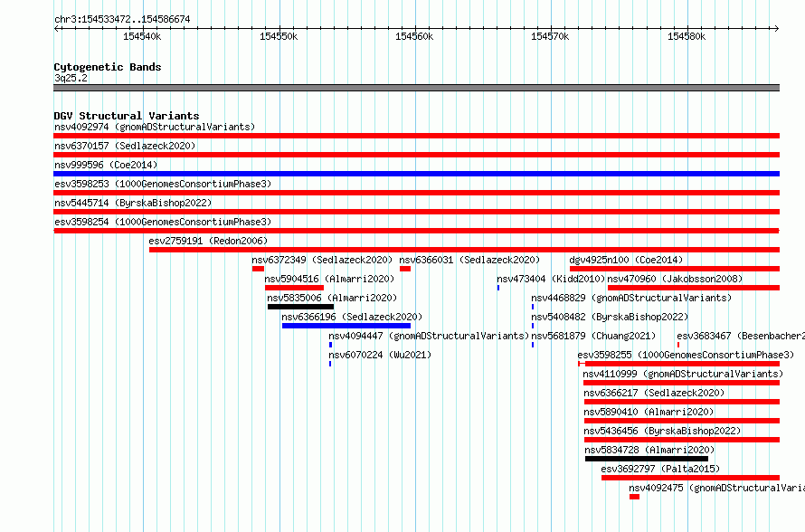The height and width of the screenshot is (532, 805).
Task: Open nsv4094447 gnomADStructuralVariants label
Action: point(429,336)
